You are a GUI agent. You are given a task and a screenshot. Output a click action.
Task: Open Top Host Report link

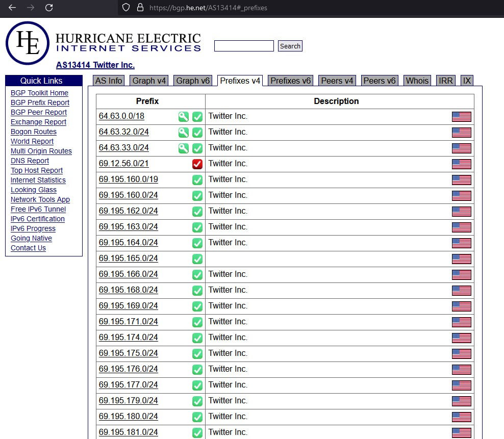37,170
